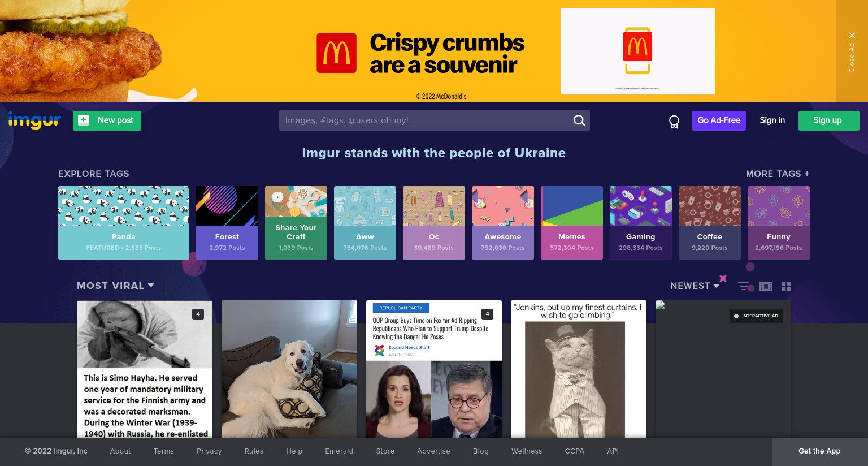Expand the MOST VIRAL dropdown
868x466 pixels.
(116, 286)
